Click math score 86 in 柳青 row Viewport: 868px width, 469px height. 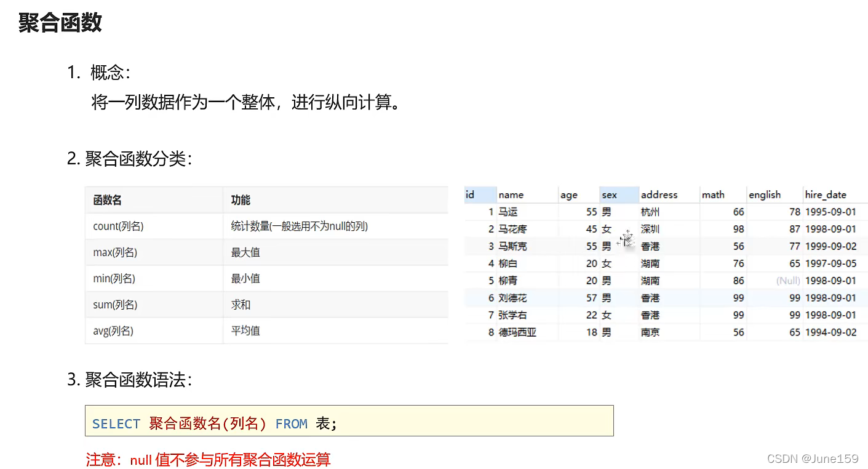pos(738,281)
